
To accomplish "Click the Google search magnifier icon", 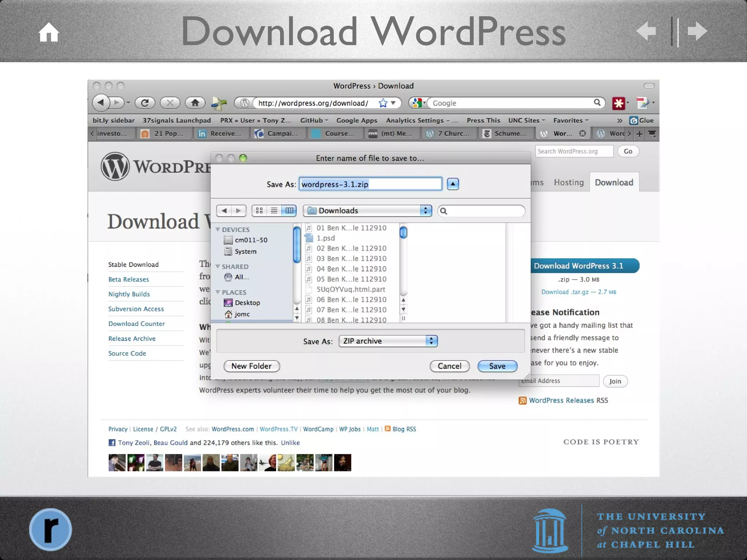I will click(597, 103).
